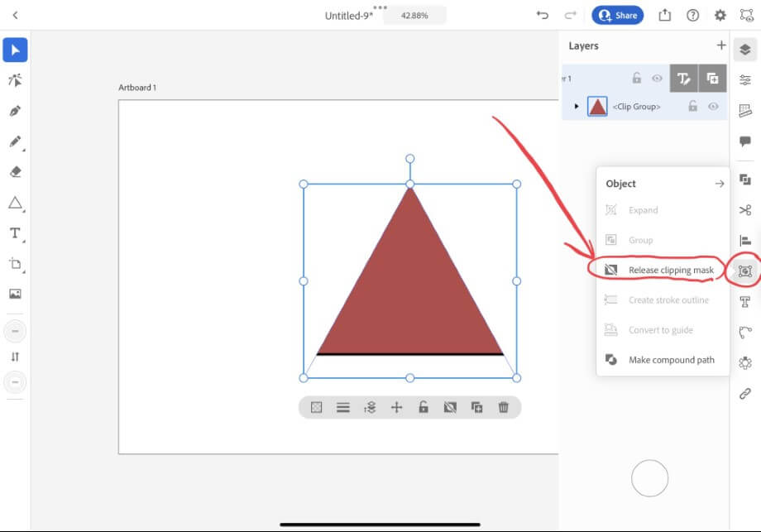The height and width of the screenshot is (532, 761).
Task: Tap release mask icon in context bar
Action: [x=450, y=407]
